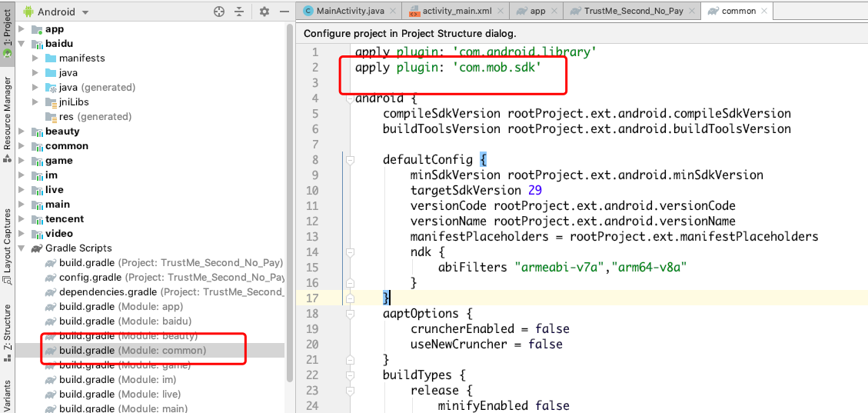Viewport: 868px width, 413px height.
Task: Open the Layout Captures tool window
Action: tap(7, 246)
